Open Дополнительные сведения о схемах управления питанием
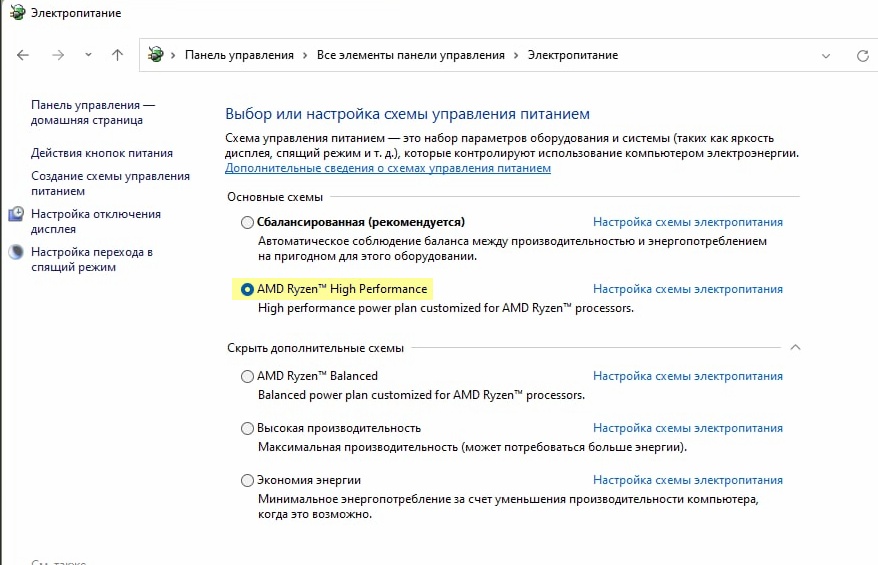This screenshot has width=878, height=565. [388, 168]
